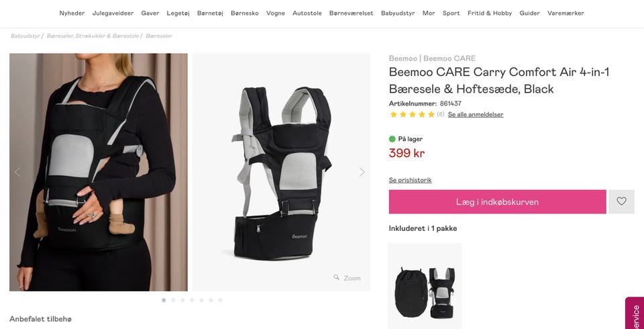Navigate to Bæreseler breadcrumb link
Image resolution: width=644 pixels, height=329 pixels.
point(158,36)
